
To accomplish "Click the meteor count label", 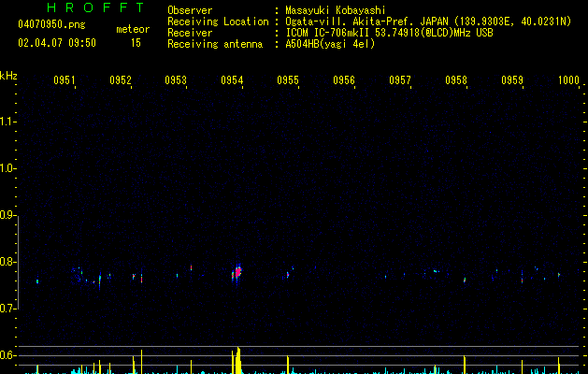I will point(133,29).
